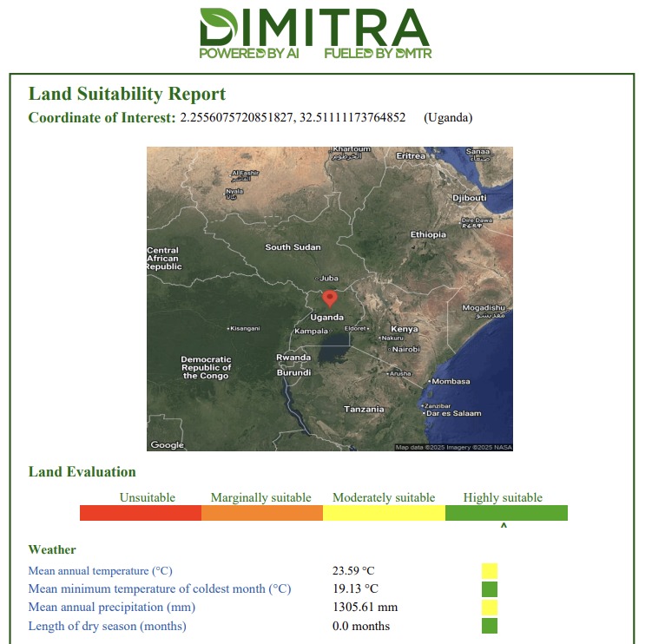Click the 'POWERED BY AI' tagline
This screenshot has width=652, height=644.
249,54
